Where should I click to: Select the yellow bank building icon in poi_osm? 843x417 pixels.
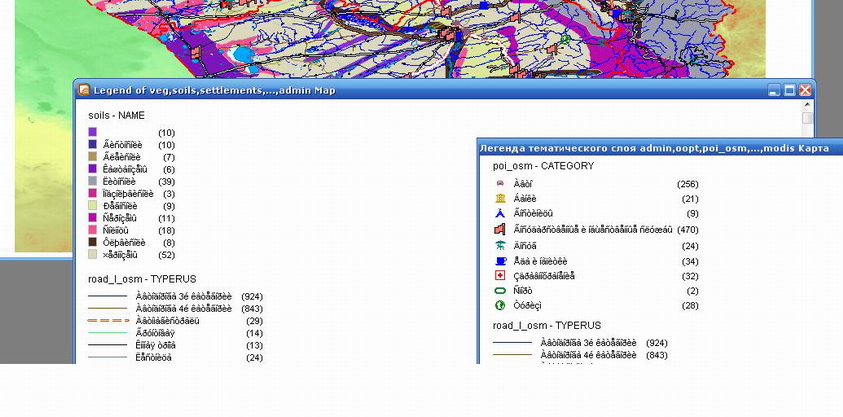[500, 199]
